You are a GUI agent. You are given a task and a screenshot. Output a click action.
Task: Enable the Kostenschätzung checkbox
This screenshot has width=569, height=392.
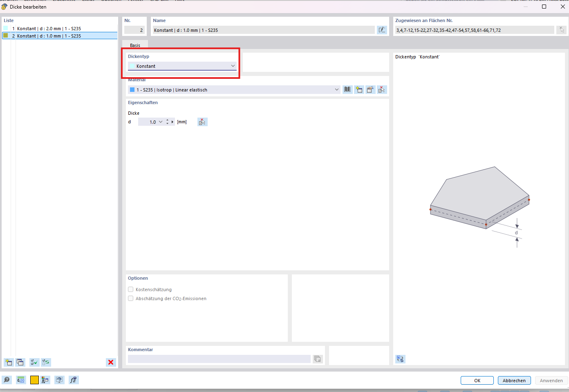131,290
